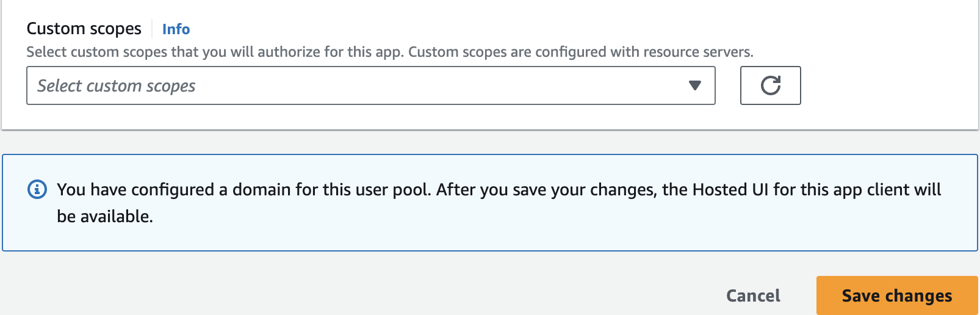Image resolution: width=980 pixels, height=315 pixels.
Task: Expand the custom scopes combo box
Action: 371,85
